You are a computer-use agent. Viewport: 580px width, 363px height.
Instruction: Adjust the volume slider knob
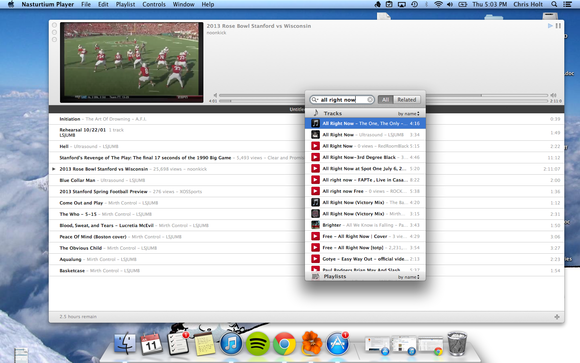point(481,95)
